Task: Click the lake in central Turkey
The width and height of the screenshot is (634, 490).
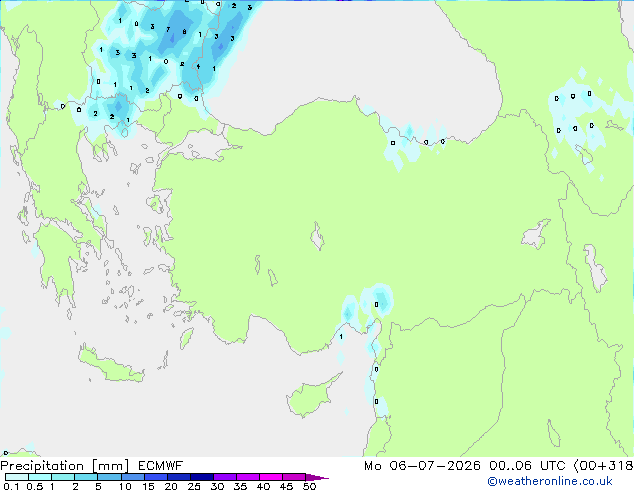Action: 317,236
